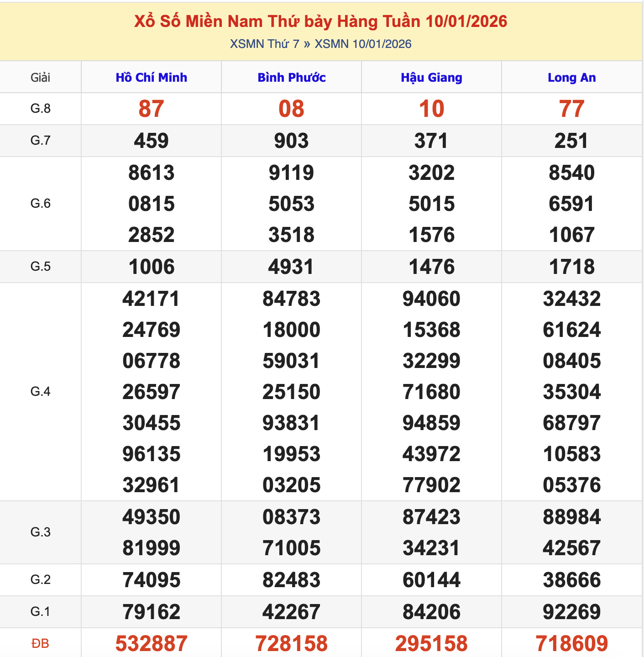Click Bình Phước G.8 number 08

click(x=291, y=109)
